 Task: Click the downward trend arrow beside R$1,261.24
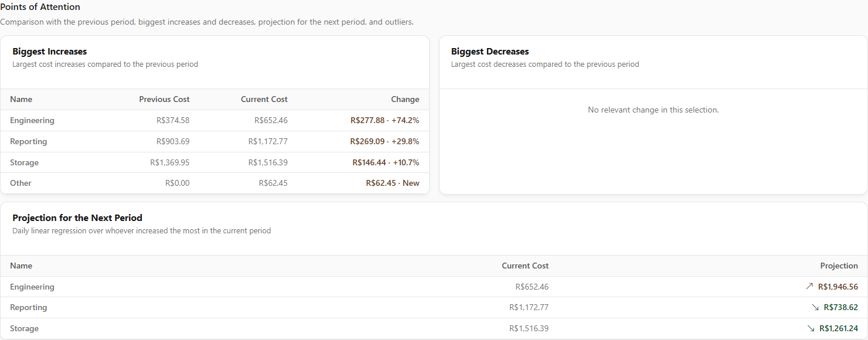click(x=811, y=328)
